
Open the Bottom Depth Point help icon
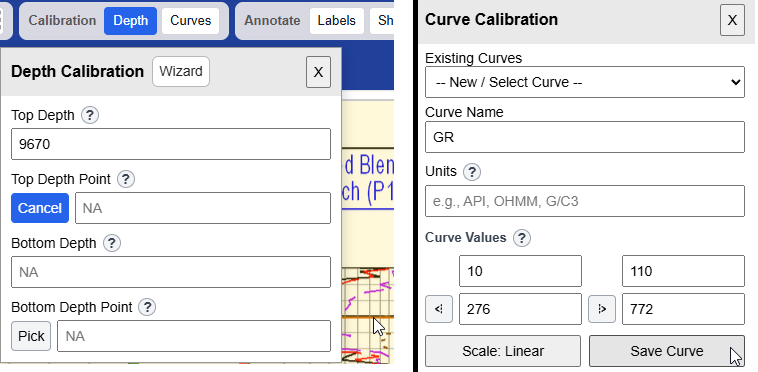(147, 307)
